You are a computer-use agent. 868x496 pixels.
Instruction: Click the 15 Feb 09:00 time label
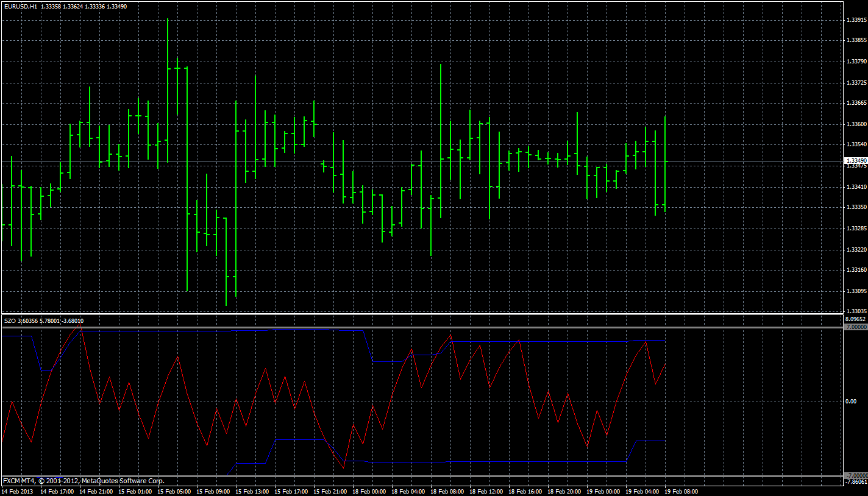(213, 491)
